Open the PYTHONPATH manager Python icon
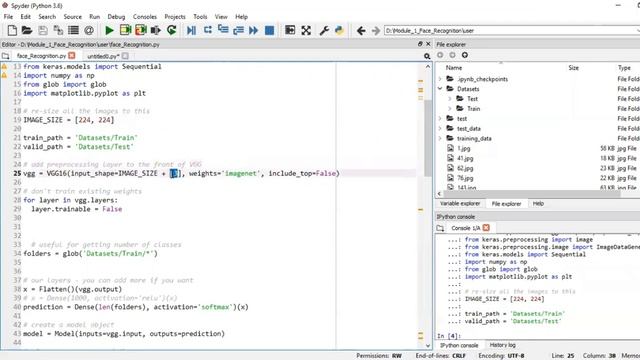640x360 pixels. coord(339,30)
